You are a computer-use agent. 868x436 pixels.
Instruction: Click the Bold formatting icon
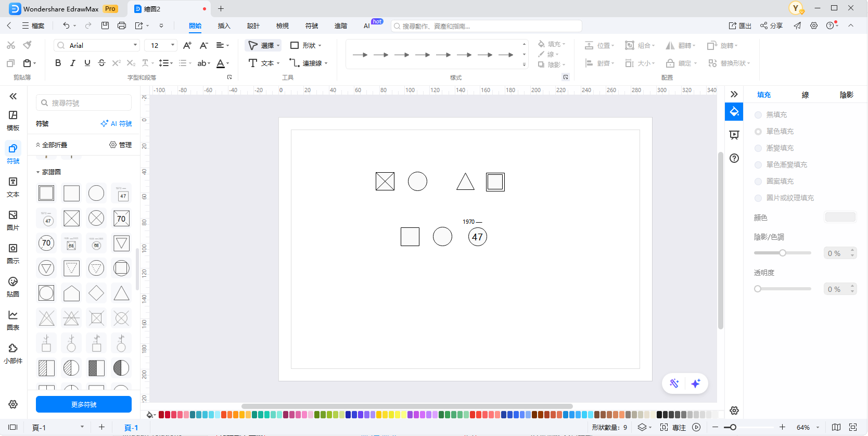58,63
